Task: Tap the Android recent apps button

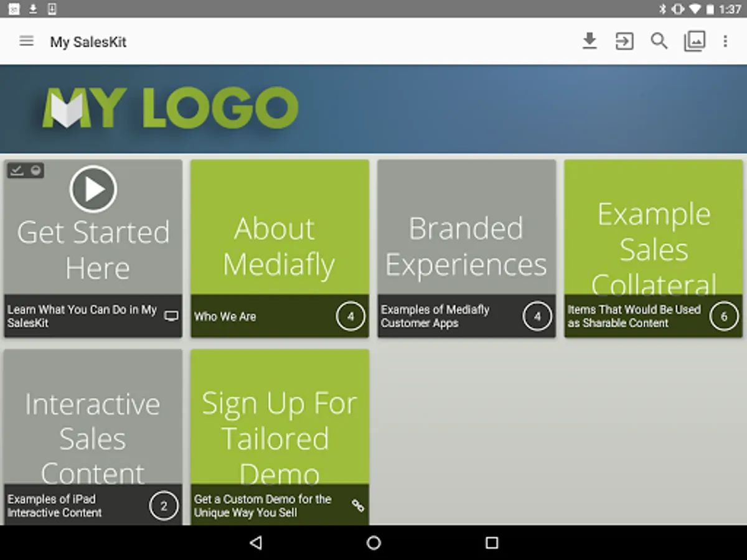Action: (492, 543)
